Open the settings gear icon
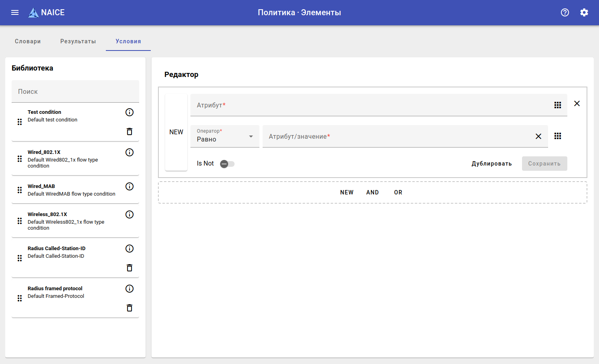Screen dimensions: 599x364 tap(584, 12)
